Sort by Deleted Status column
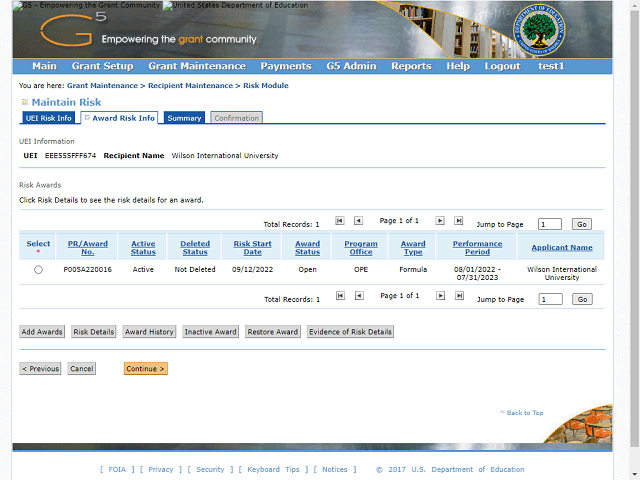Viewport: 640px width, 480px height. (195, 248)
